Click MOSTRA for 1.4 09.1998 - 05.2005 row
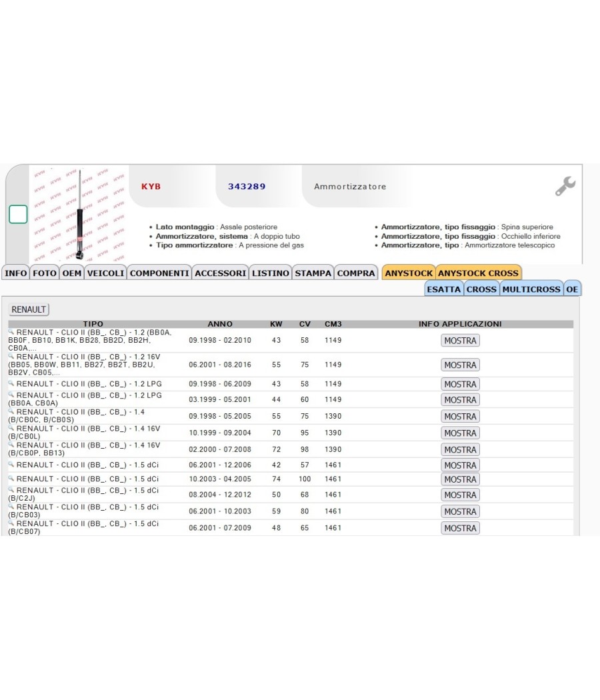 (x=460, y=416)
